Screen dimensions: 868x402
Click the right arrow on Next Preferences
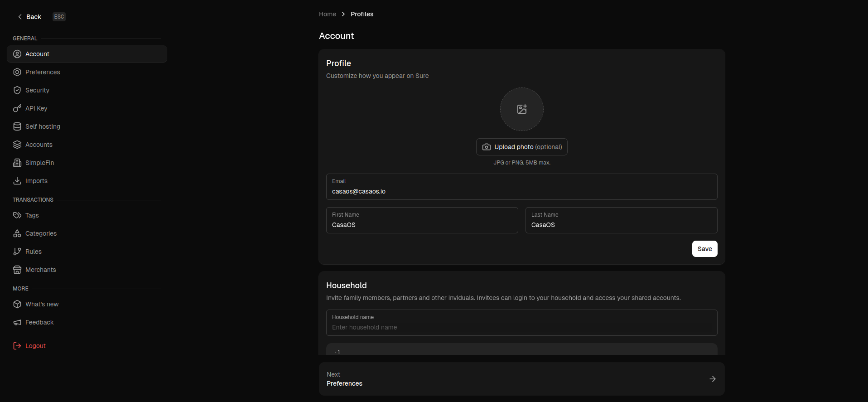click(x=712, y=379)
